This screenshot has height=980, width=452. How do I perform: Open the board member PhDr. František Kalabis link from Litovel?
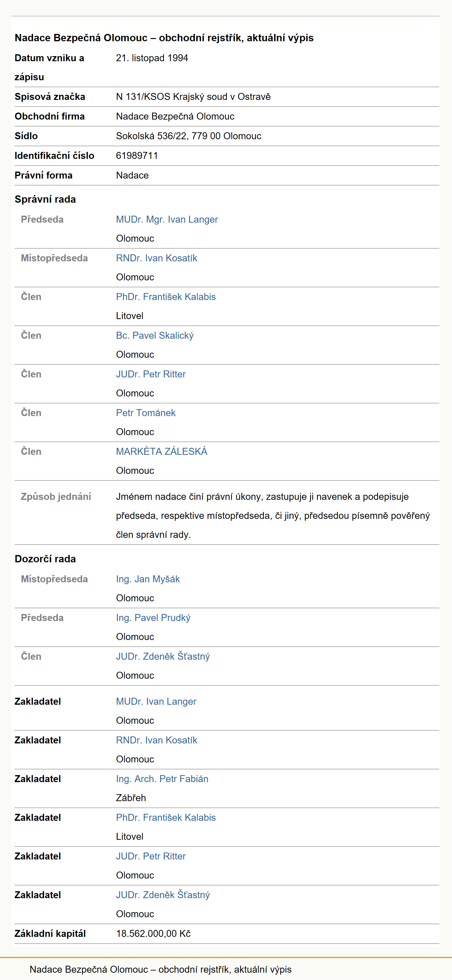tap(166, 297)
